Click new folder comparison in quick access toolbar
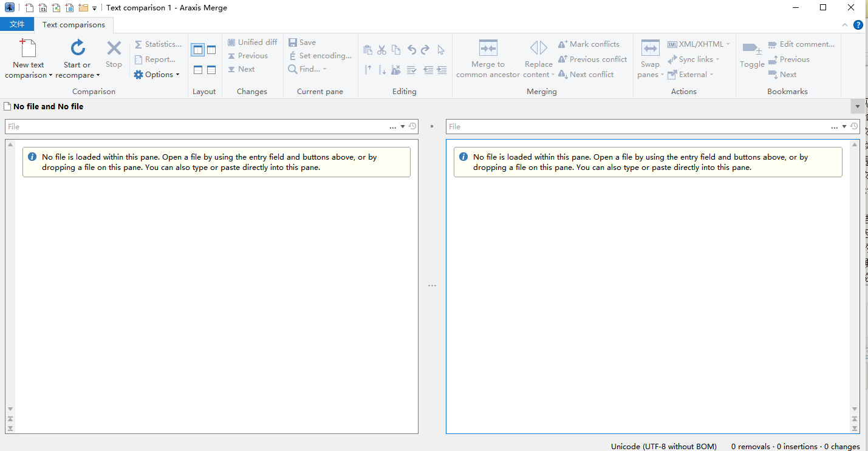Image resolution: width=868 pixels, height=451 pixels. [83, 8]
